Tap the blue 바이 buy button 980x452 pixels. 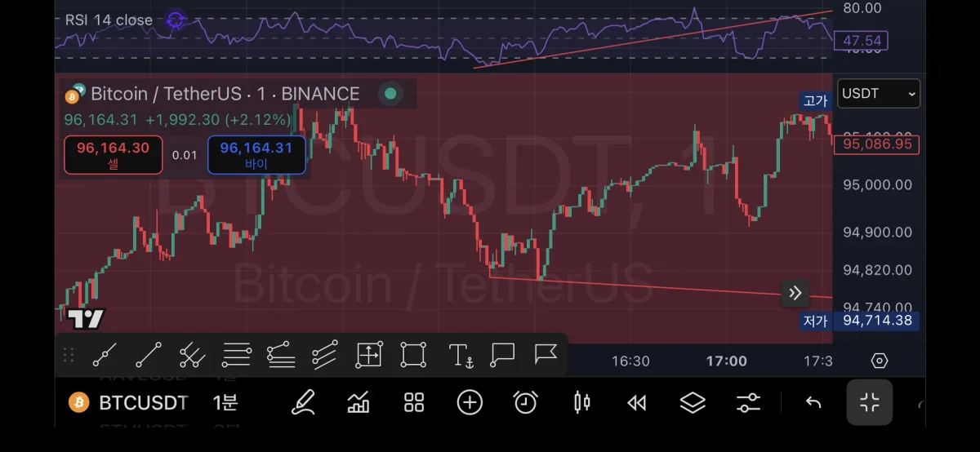coord(256,155)
